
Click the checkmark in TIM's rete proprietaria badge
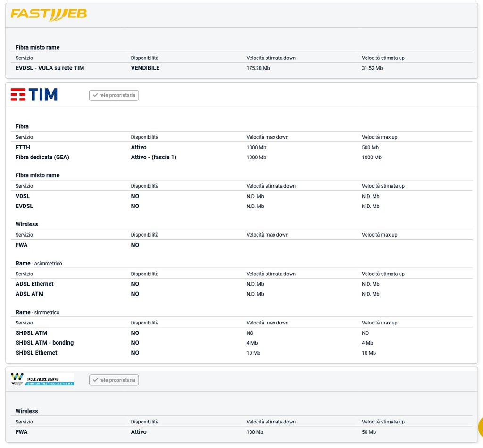(x=95, y=95)
